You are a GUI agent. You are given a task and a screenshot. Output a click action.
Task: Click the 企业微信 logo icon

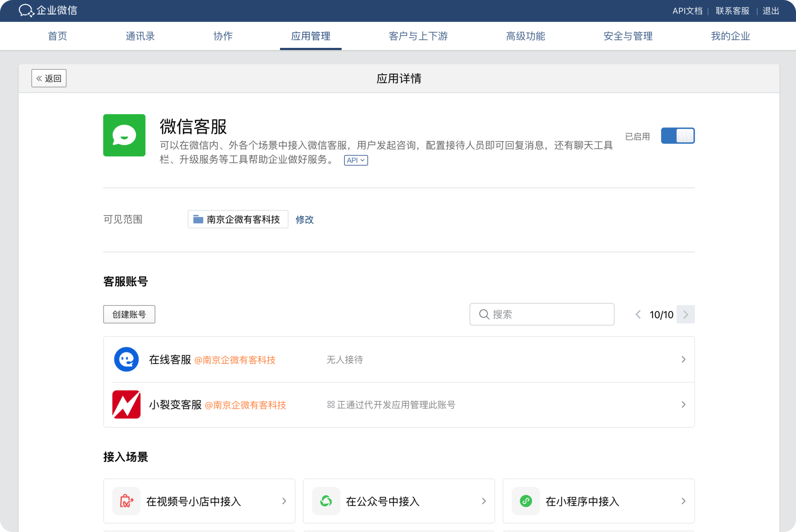(26, 11)
